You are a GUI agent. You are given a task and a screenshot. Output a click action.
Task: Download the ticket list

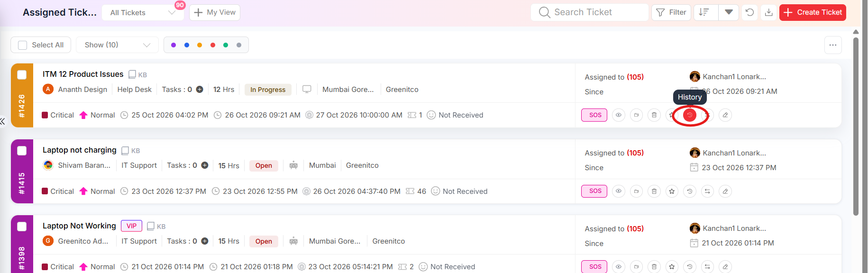[769, 12]
